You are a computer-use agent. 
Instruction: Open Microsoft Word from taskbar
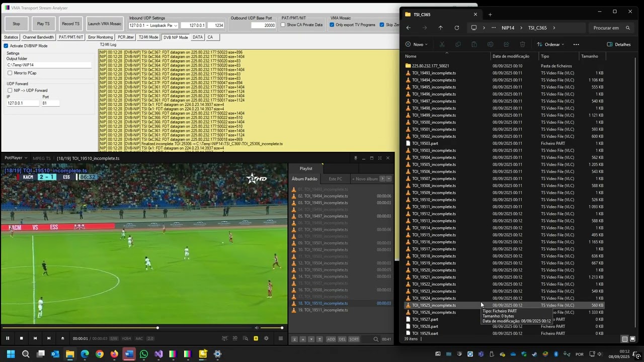pyautogui.click(x=129, y=354)
